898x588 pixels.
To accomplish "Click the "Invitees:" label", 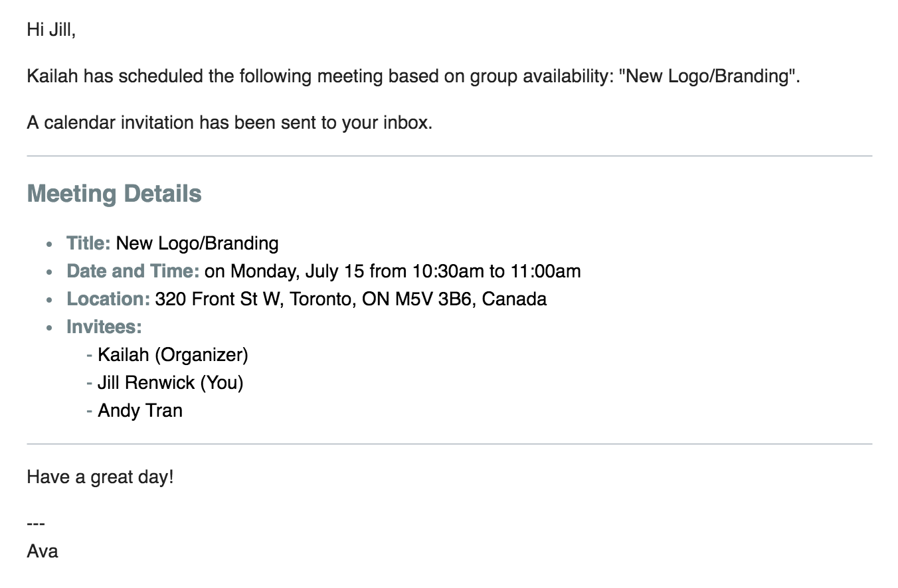I will (104, 327).
